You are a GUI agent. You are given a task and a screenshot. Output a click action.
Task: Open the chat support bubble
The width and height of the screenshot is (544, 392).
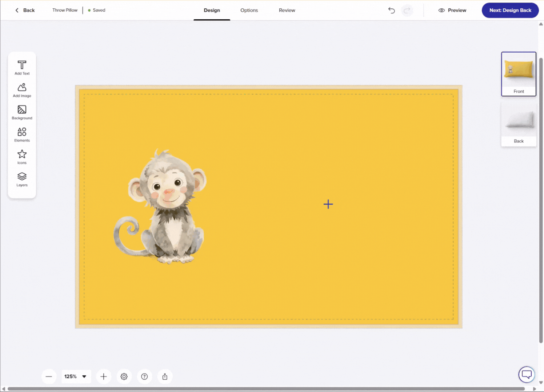526,374
